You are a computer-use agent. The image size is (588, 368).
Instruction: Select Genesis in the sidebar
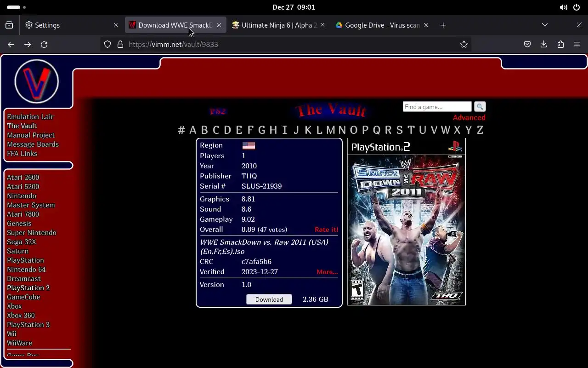(x=19, y=224)
